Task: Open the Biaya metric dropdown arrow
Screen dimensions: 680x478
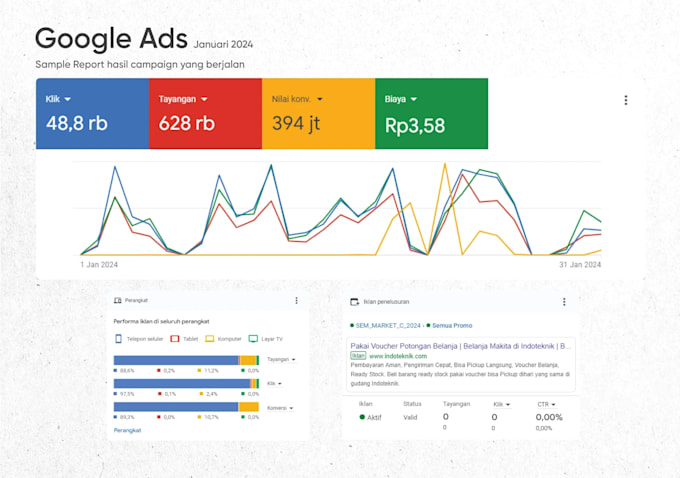Action: [414, 99]
